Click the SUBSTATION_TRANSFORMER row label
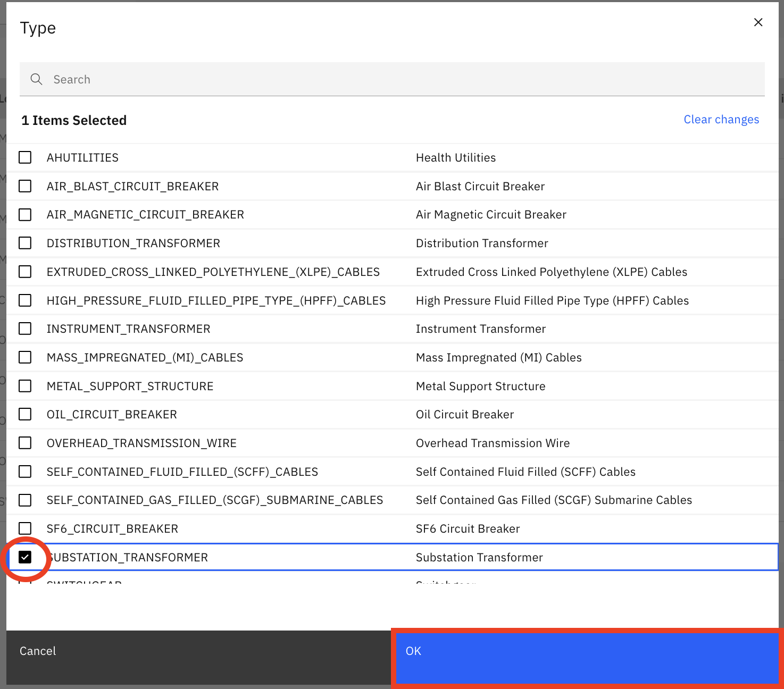The height and width of the screenshot is (689, 784). (x=127, y=557)
